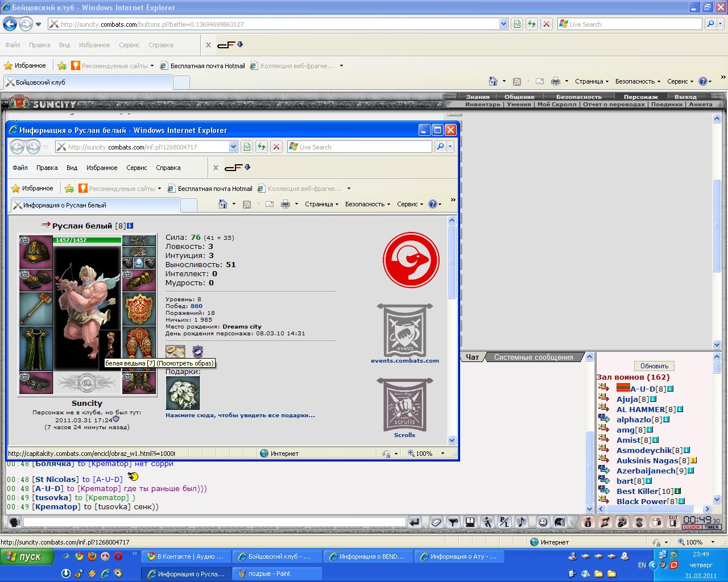Open info icon beside Руслан белый name
The height and width of the screenshot is (582, 728).
pyautogui.click(x=130, y=226)
